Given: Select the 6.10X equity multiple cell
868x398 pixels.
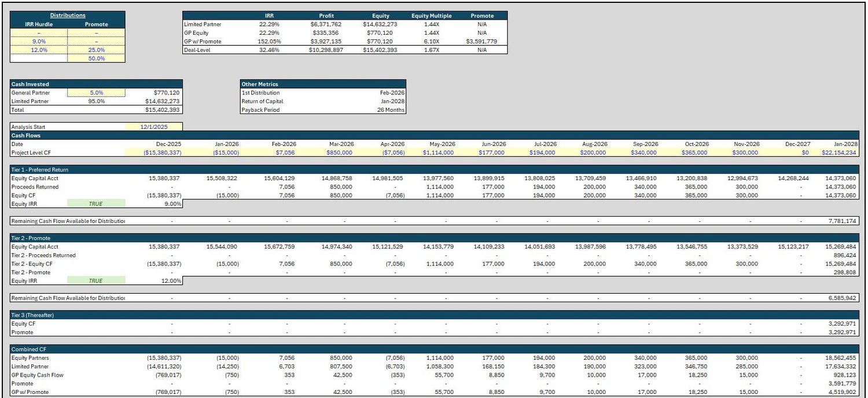Looking at the screenshot, I should pos(431,42).
